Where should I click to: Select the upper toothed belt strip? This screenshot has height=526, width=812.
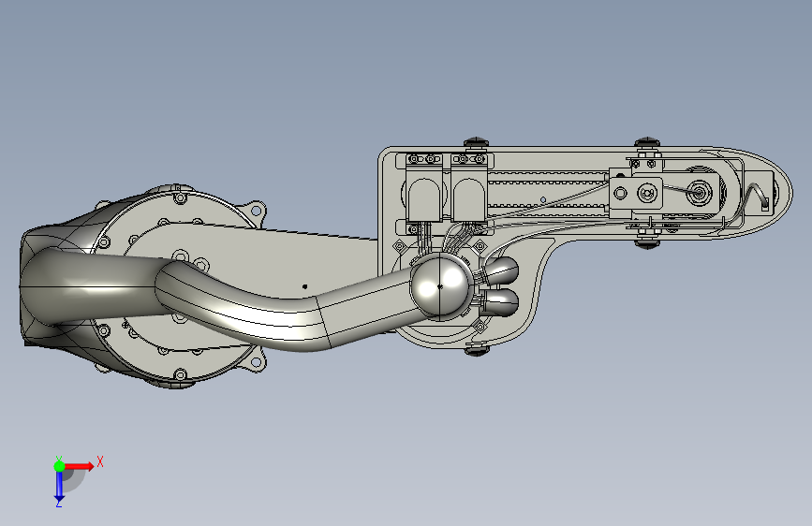click(x=548, y=176)
